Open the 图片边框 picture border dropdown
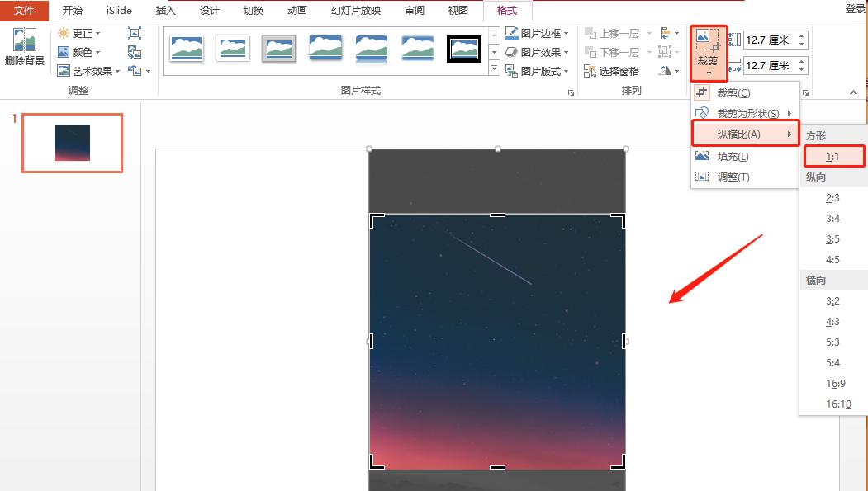 click(538, 33)
